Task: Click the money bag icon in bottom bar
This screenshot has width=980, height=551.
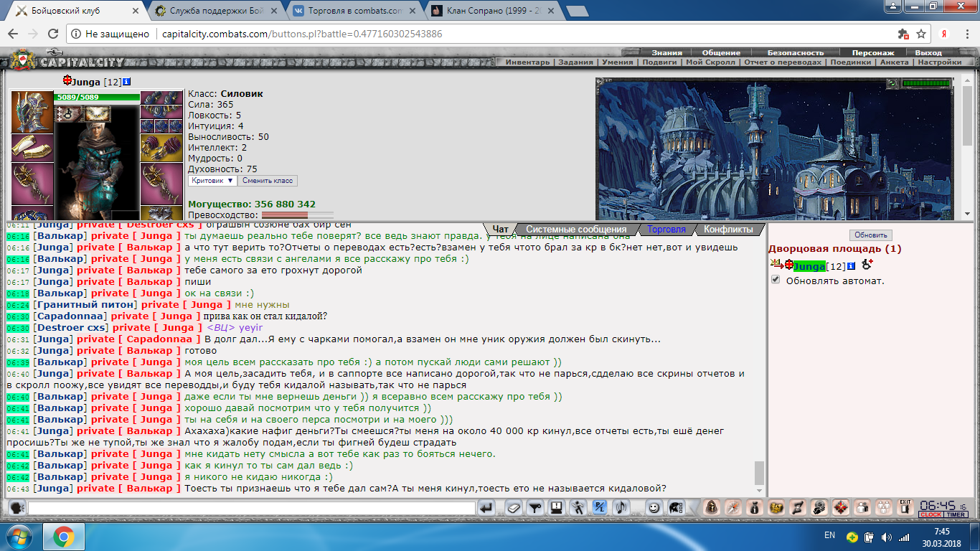Action: pyautogui.click(x=754, y=507)
